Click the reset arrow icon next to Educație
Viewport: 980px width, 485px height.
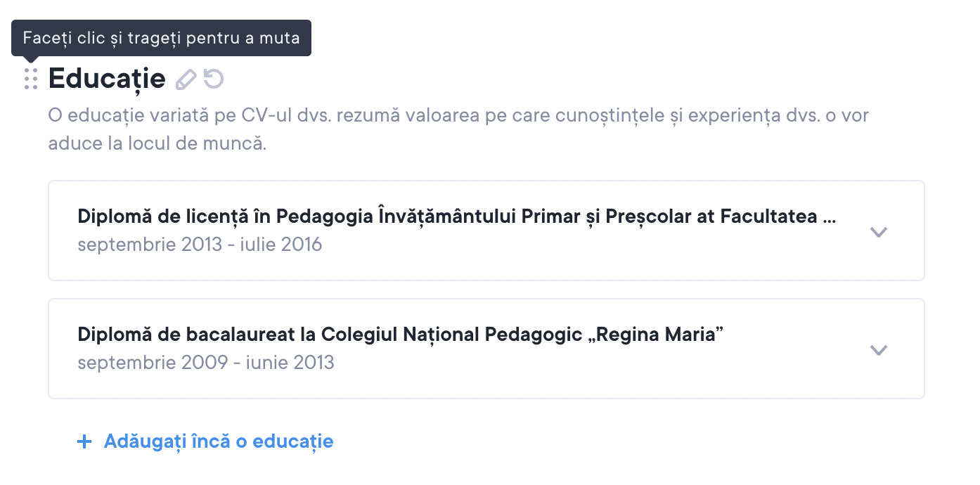214,78
